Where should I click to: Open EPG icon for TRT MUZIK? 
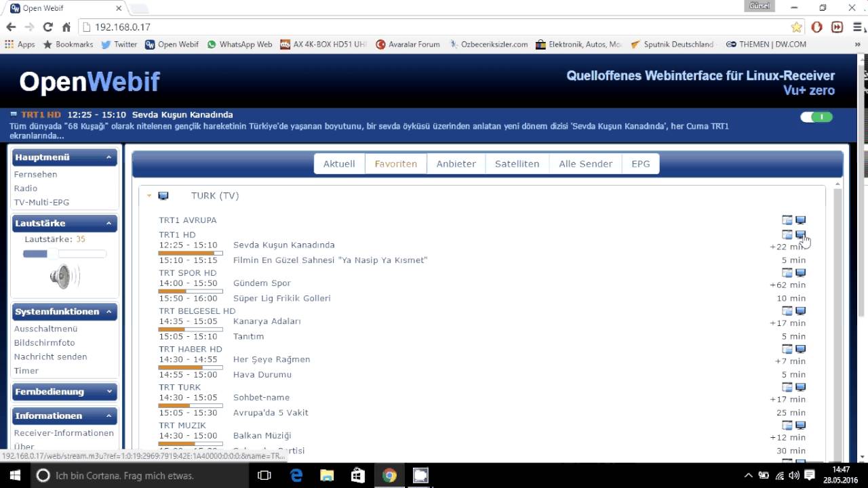tap(787, 426)
